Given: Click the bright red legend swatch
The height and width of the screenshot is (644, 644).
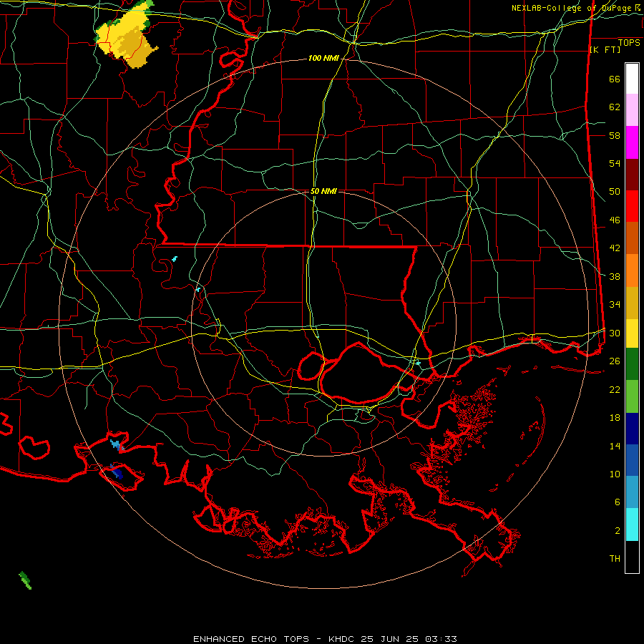Looking at the screenshot, I should tap(632, 206).
